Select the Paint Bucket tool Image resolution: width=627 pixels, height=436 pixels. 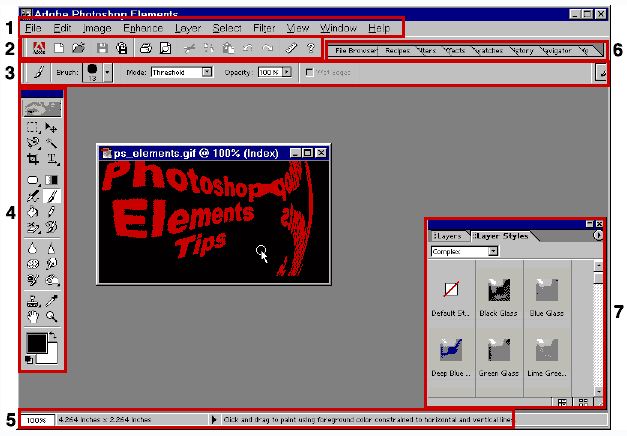33,211
